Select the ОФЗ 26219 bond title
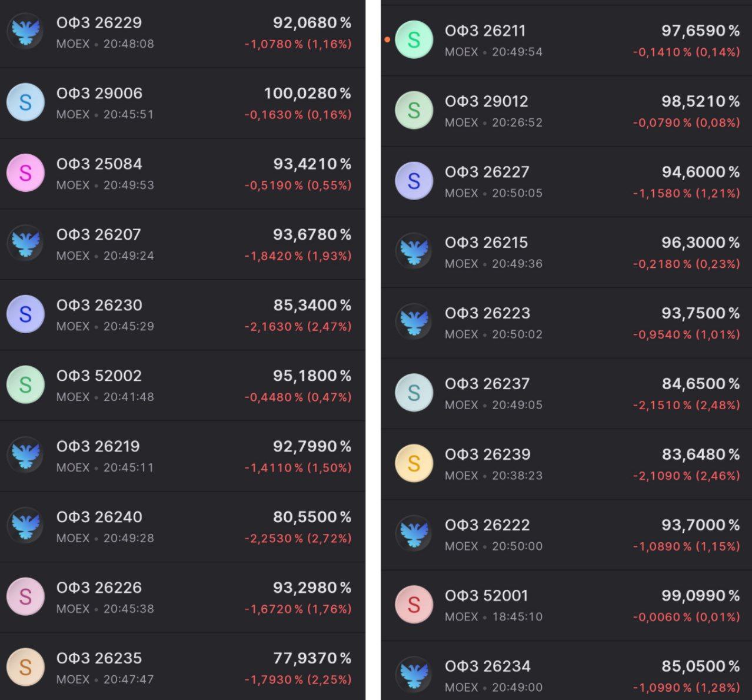Image resolution: width=752 pixels, height=700 pixels. (x=98, y=446)
